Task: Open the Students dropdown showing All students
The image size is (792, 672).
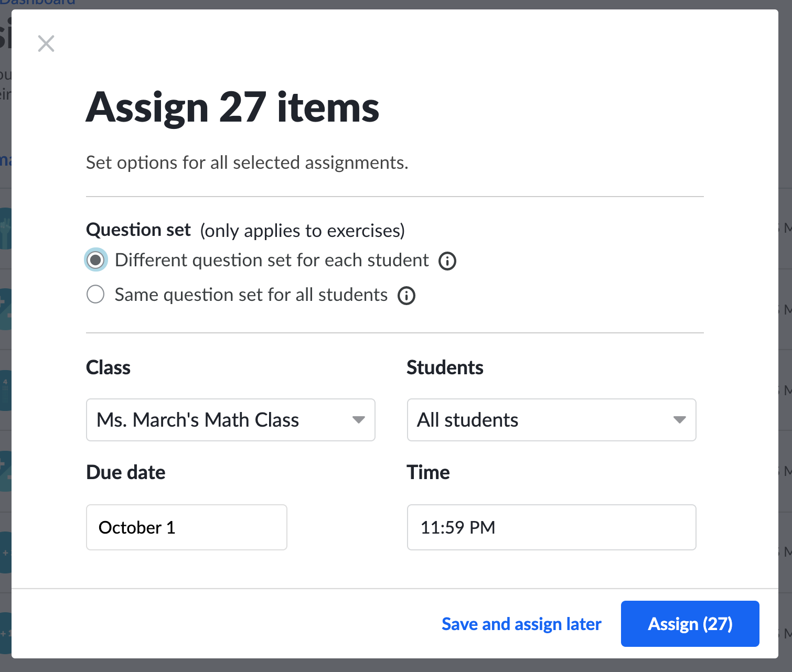Action: [x=551, y=420]
